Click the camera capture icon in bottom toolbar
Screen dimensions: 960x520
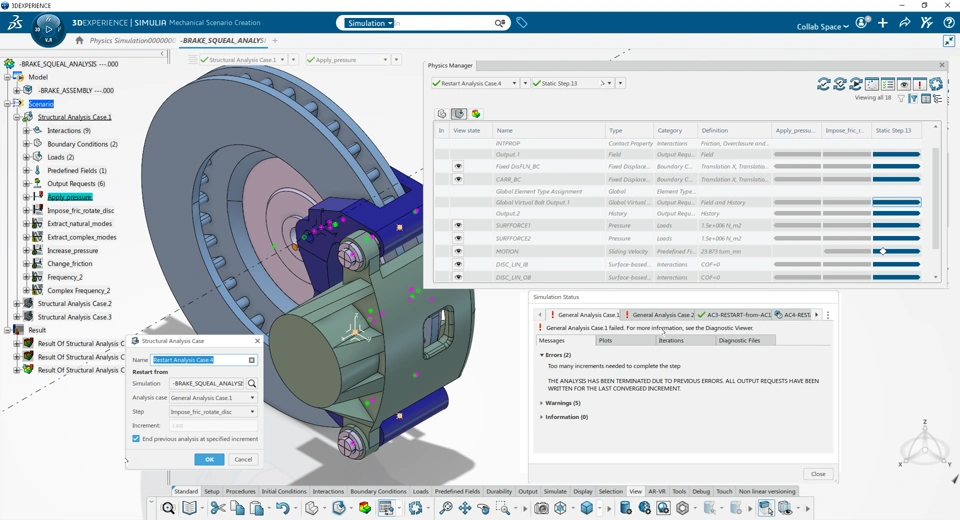coord(541,508)
